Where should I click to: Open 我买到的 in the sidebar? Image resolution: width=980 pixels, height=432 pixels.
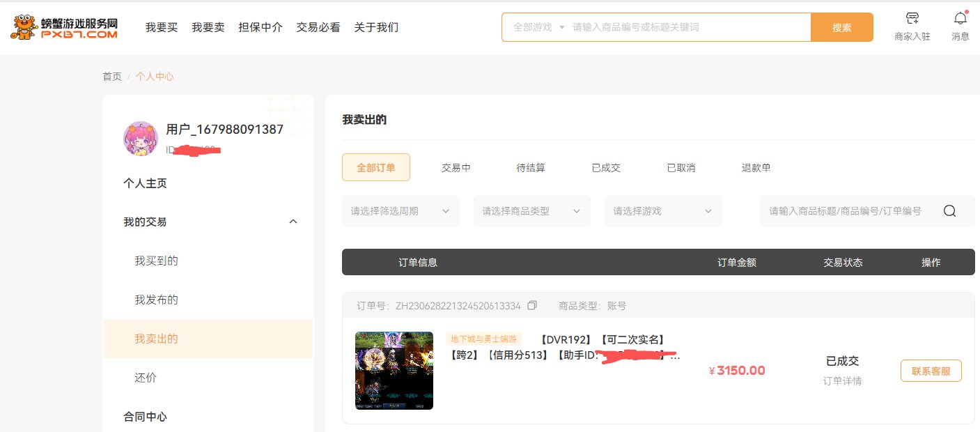point(157,261)
